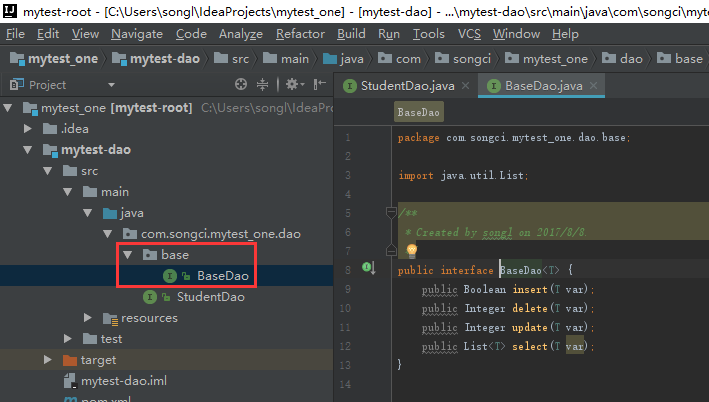Click the songci breadcrumb
This screenshot has width=709, height=402.
point(463,59)
